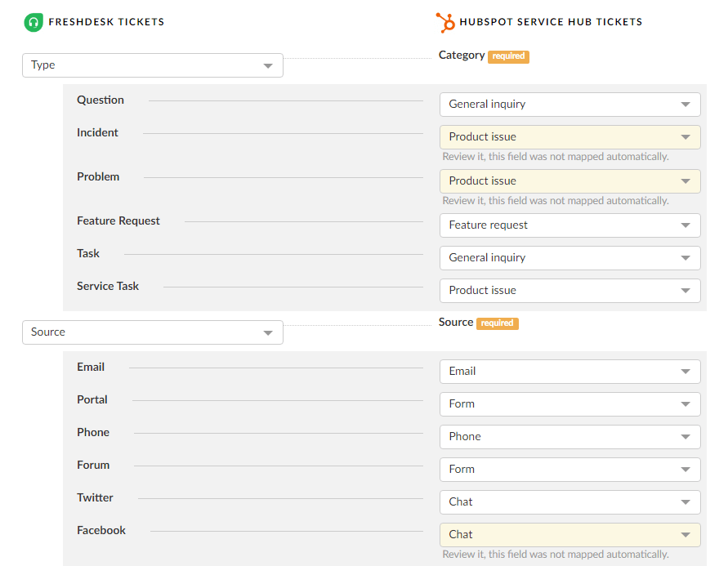Open the Incident category dropdown

[x=570, y=137]
